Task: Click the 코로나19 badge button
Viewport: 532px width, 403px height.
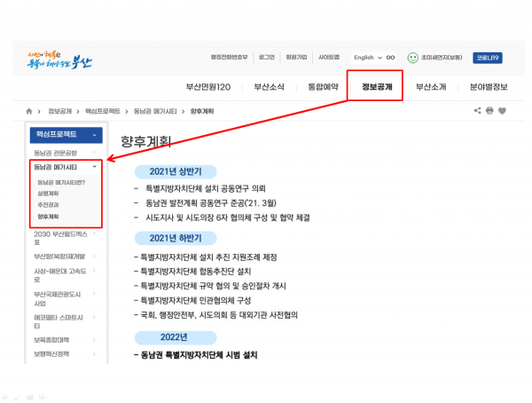Action: (x=487, y=58)
